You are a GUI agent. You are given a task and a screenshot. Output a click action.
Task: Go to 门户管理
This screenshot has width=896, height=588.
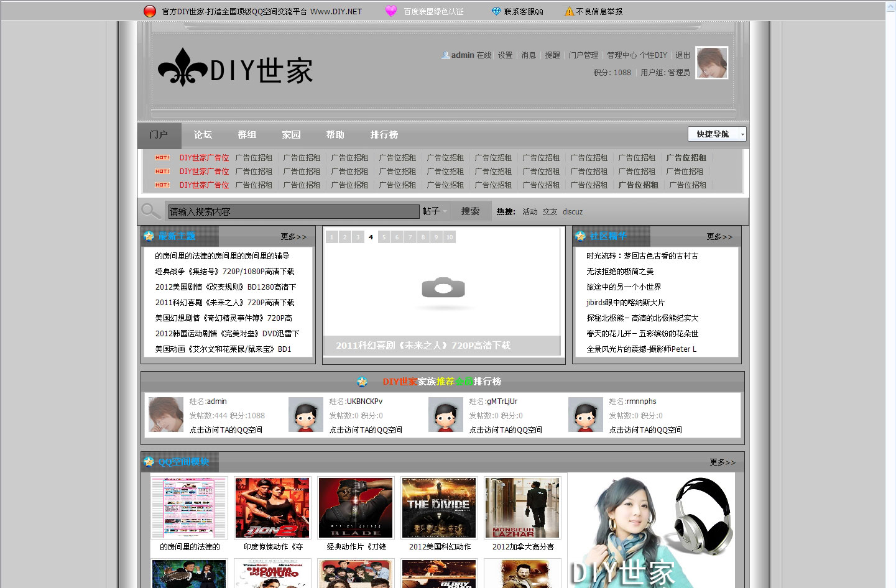pyautogui.click(x=583, y=55)
